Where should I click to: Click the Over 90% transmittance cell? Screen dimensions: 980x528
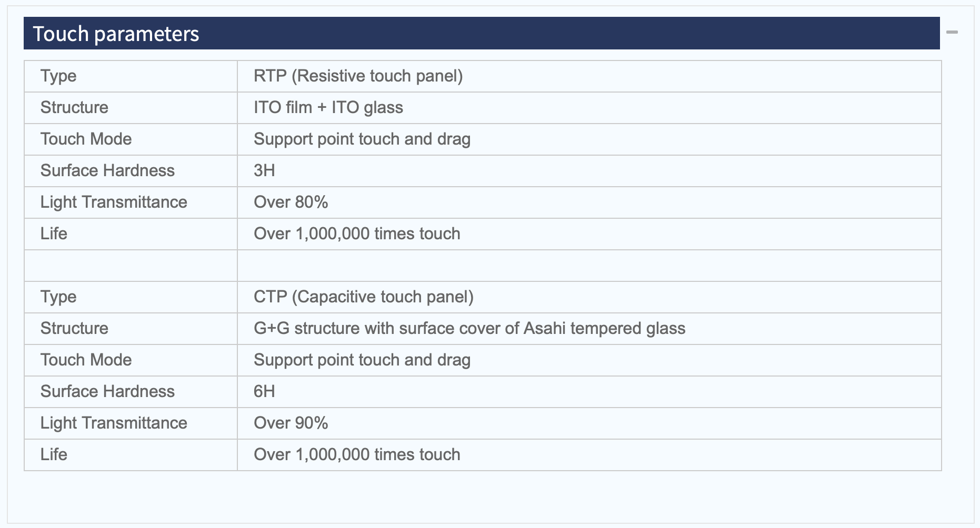(589, 423)
